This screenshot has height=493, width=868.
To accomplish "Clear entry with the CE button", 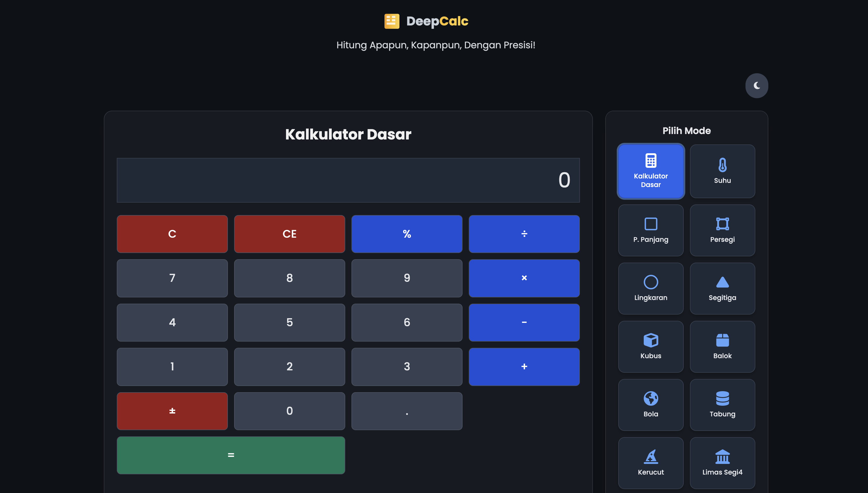I will click(x=290, y=234).
